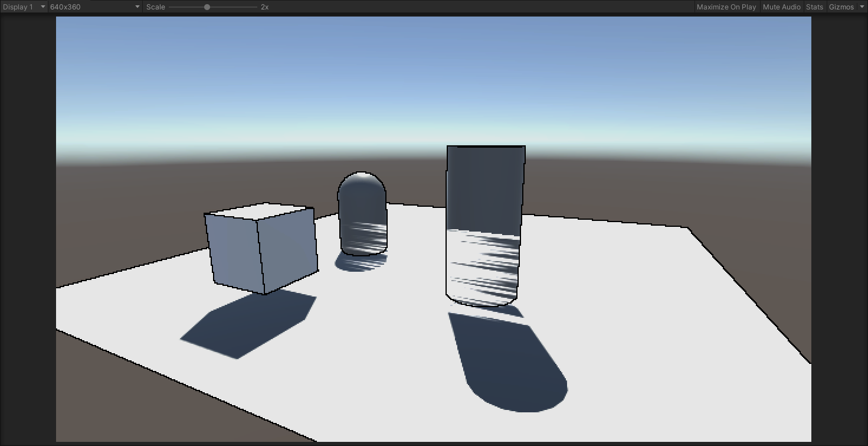
Task: Open the Display 1 dropdown
Action: click(24, 7)
